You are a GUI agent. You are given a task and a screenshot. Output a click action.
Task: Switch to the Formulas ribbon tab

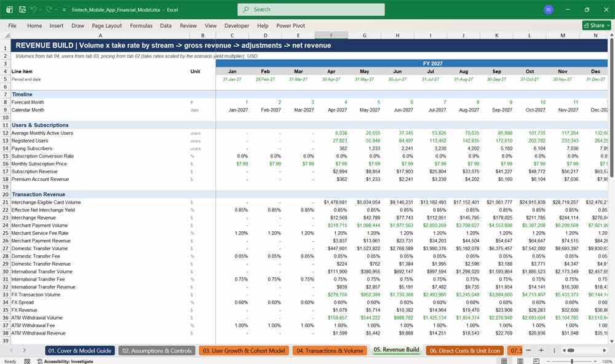pyautogui.click(x=141, y=25)
